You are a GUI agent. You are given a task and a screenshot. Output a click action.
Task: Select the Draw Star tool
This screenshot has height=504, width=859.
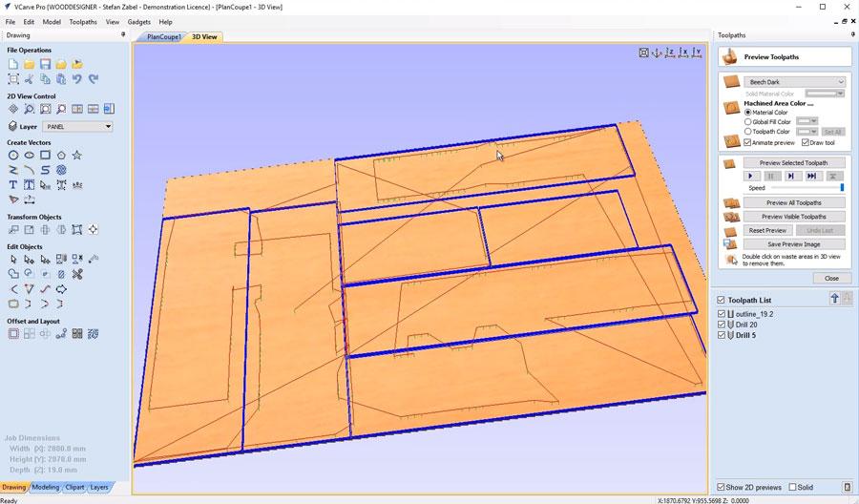click(x=77, y=156)
